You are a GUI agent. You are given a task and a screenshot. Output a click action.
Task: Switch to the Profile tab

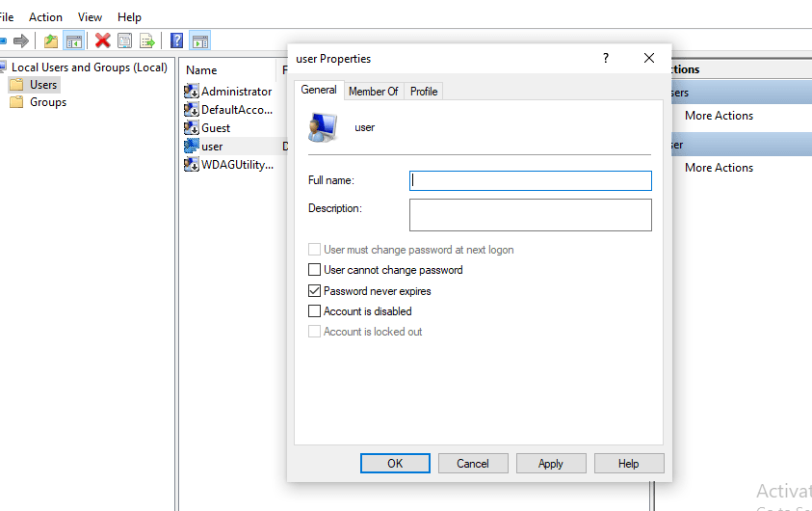(424, 92)
